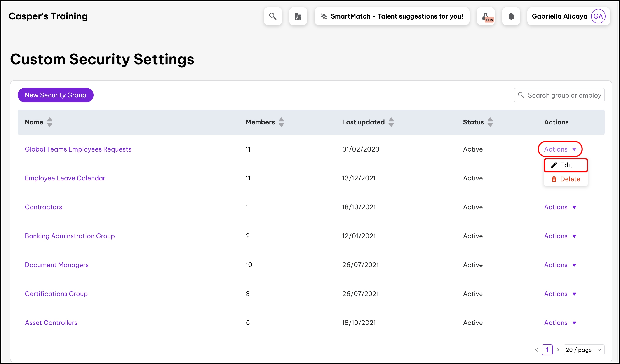The image size is (620, 364).
Task: Click the GA user avatar circle
Action: (x=598, y=16)
